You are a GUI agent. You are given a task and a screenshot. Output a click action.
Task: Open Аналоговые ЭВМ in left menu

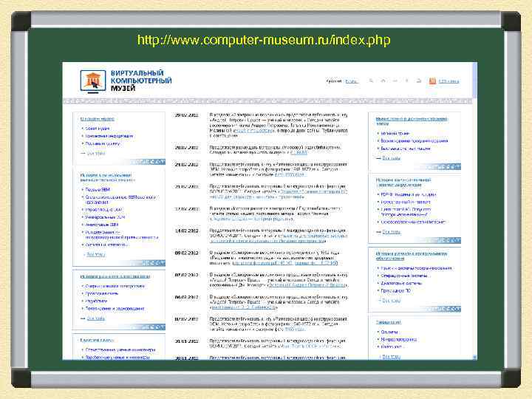tap(101, 225)
